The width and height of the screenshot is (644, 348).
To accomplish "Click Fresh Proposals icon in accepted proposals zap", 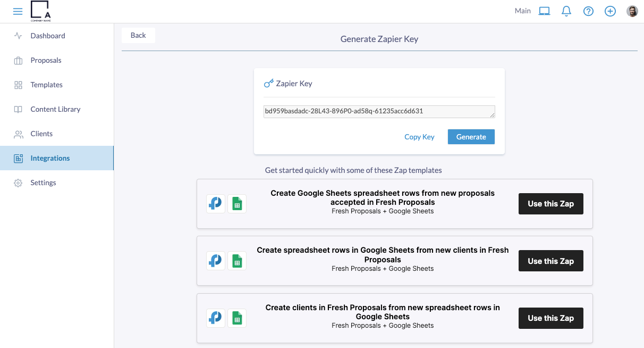I will pyautogui.click(x=216, y=204).
